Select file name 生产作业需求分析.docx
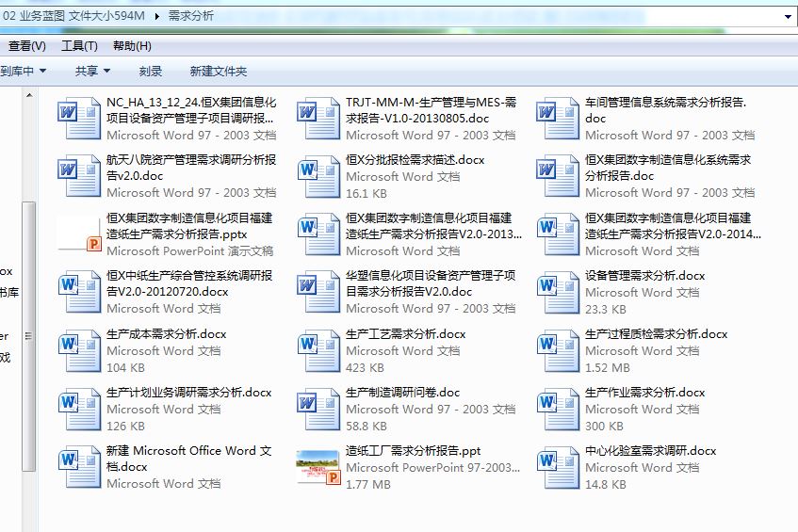The height and width of the screenshot is (532, 798). [644, 393]
